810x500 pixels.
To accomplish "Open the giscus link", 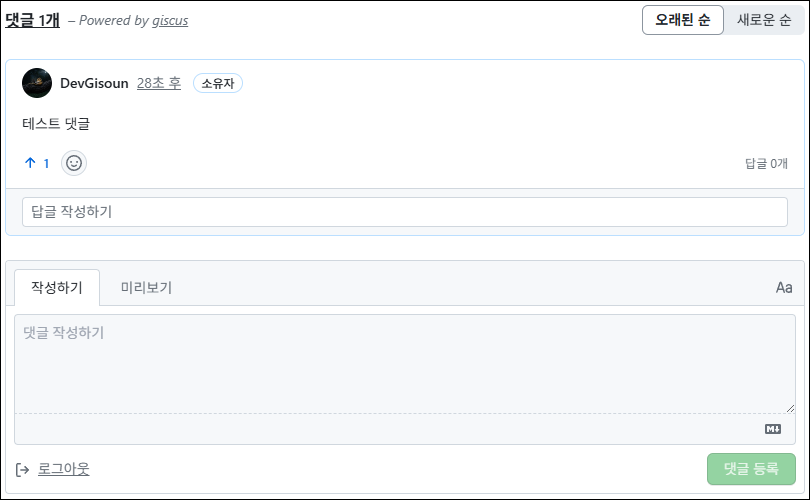I will (170, 20).
